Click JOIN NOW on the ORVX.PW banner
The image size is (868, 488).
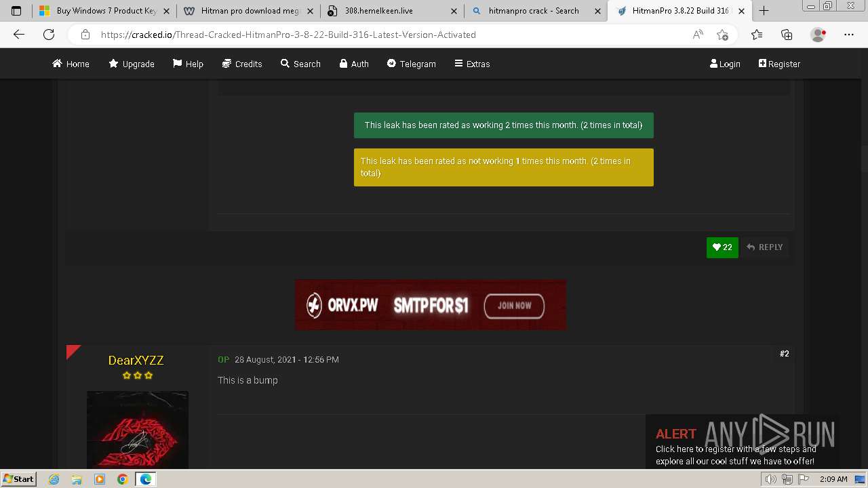point(514,306)
